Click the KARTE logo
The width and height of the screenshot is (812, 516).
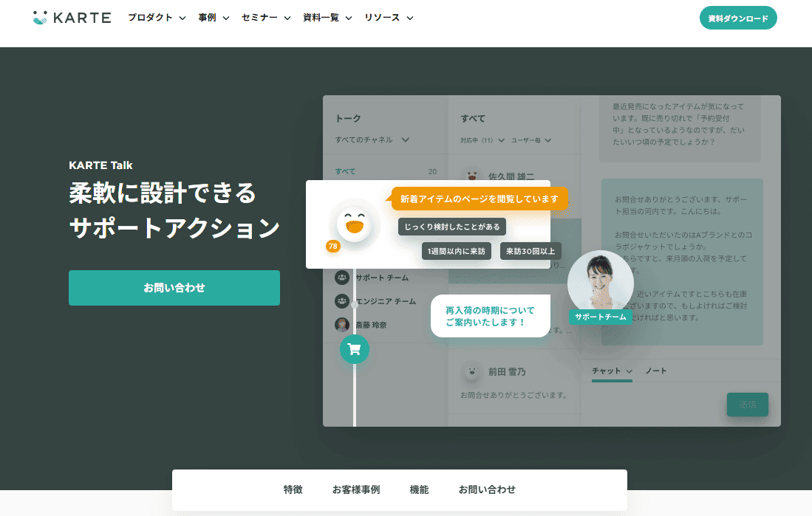(x=72, y=18)
